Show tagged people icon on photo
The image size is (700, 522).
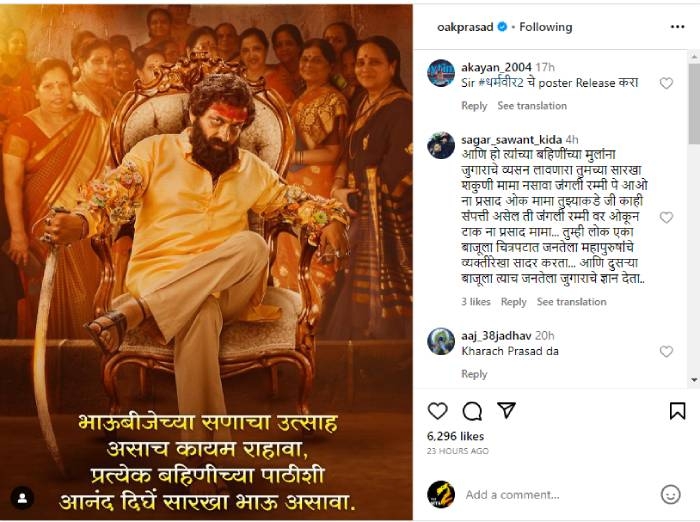coord(22,498)
